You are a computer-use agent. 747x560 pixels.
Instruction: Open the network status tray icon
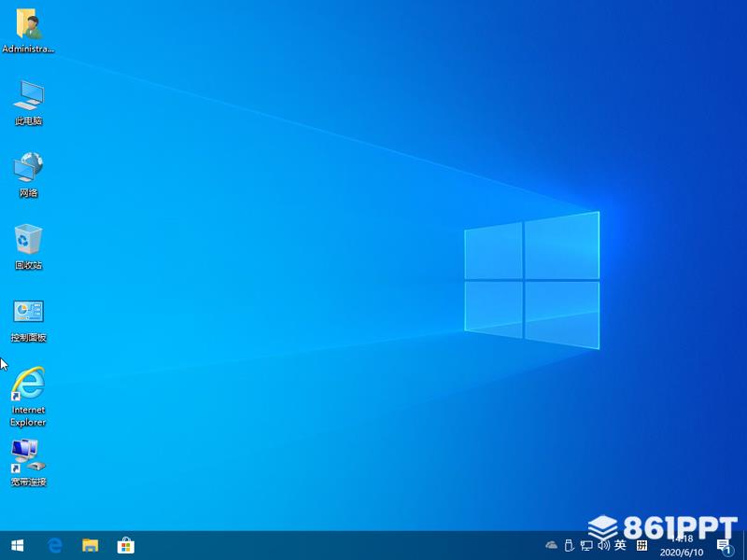coord(586,545)
